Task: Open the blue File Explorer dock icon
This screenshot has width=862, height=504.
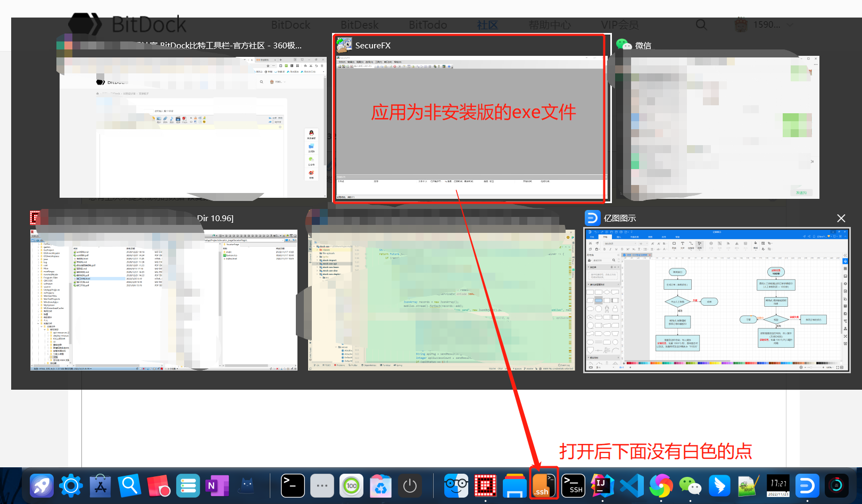Action: pos(515,486)
